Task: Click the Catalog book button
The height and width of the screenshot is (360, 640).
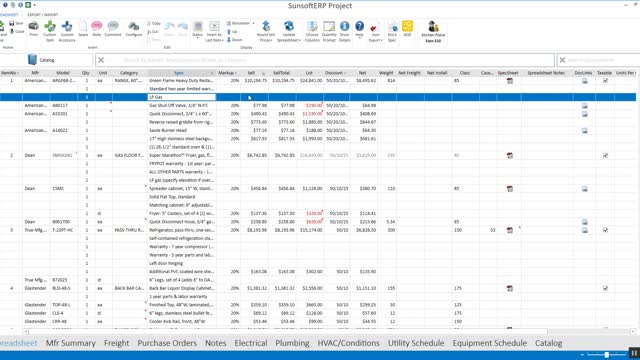Action: coord(41,60)
